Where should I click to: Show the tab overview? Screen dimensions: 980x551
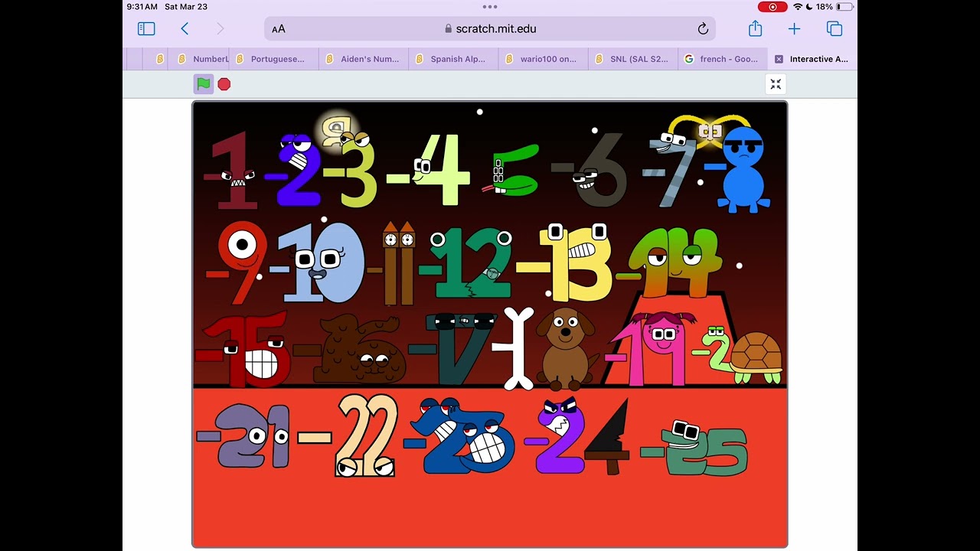(835, 29)
